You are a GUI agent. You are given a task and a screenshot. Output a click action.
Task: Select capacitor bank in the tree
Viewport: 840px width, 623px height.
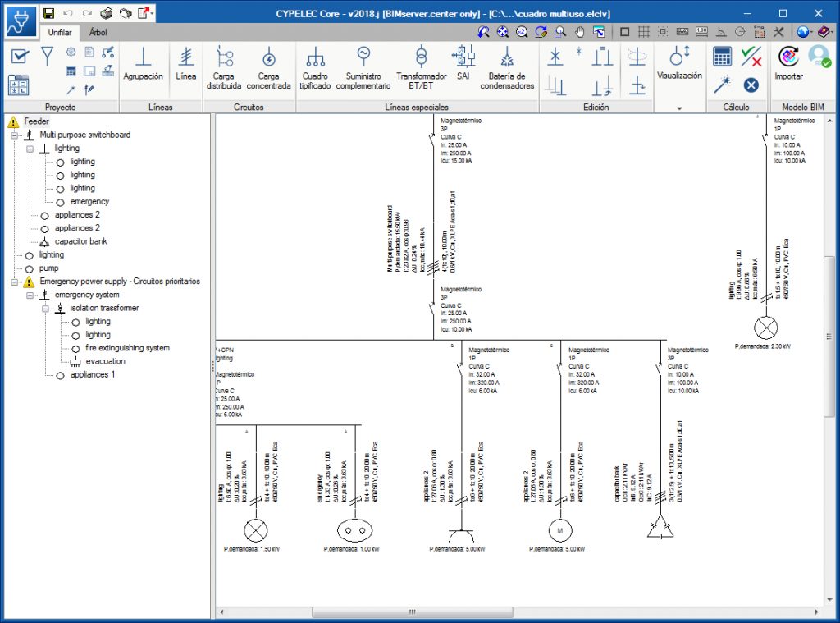[80, 241]
